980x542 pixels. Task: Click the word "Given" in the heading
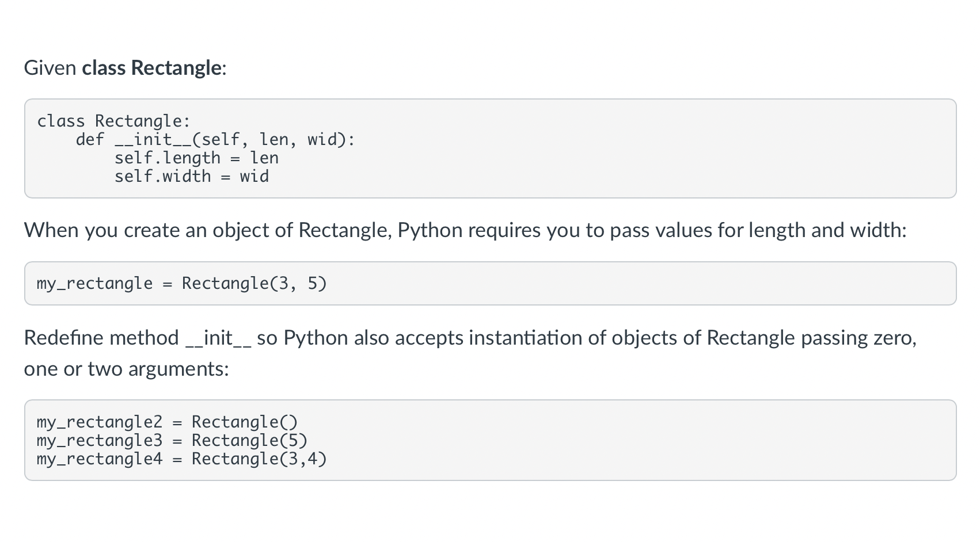[x=50, y=68]
